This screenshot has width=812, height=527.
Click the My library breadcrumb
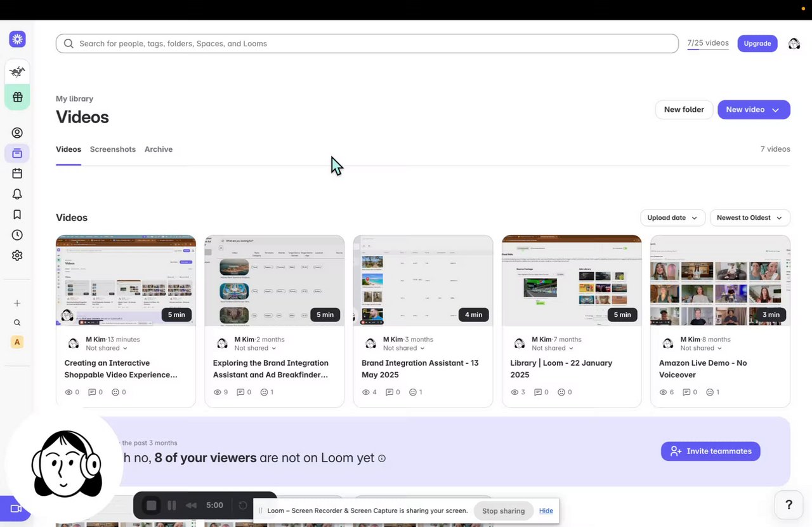click(74, 98)
